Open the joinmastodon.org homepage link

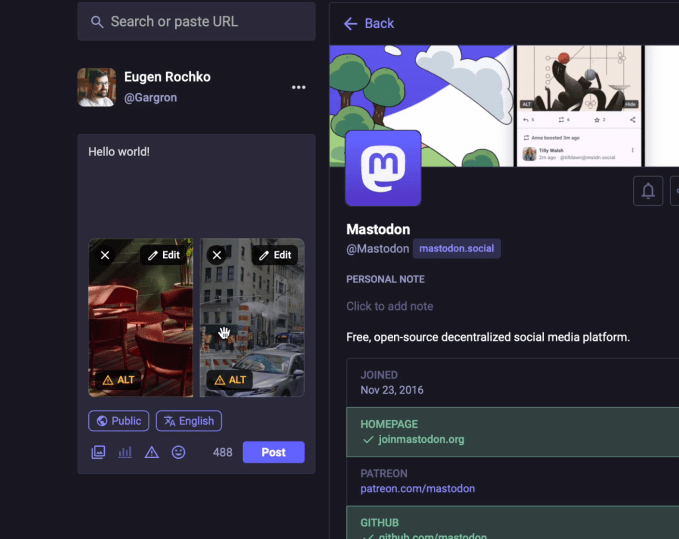421,439
